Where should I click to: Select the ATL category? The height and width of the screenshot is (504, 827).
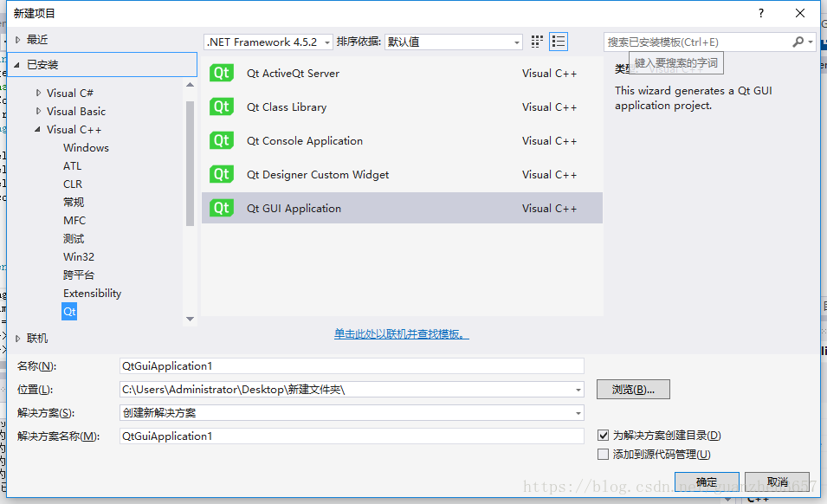72,166
